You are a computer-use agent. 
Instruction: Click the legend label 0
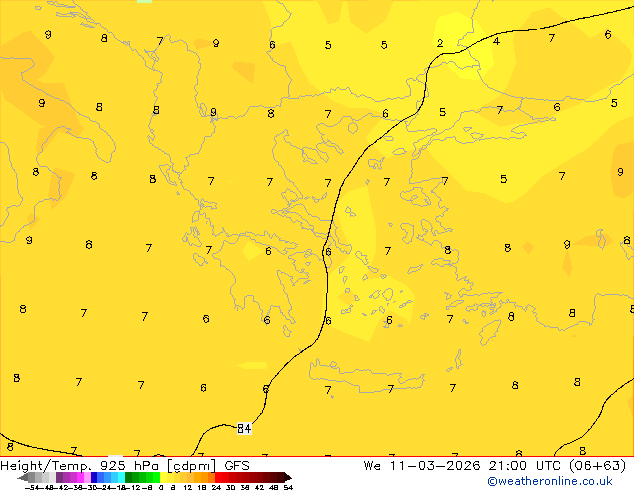click(161, 487)
